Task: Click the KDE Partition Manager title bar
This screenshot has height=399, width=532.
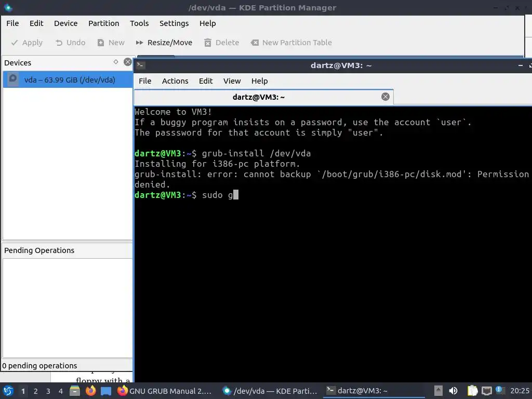Action: click(x=262, y=7)
